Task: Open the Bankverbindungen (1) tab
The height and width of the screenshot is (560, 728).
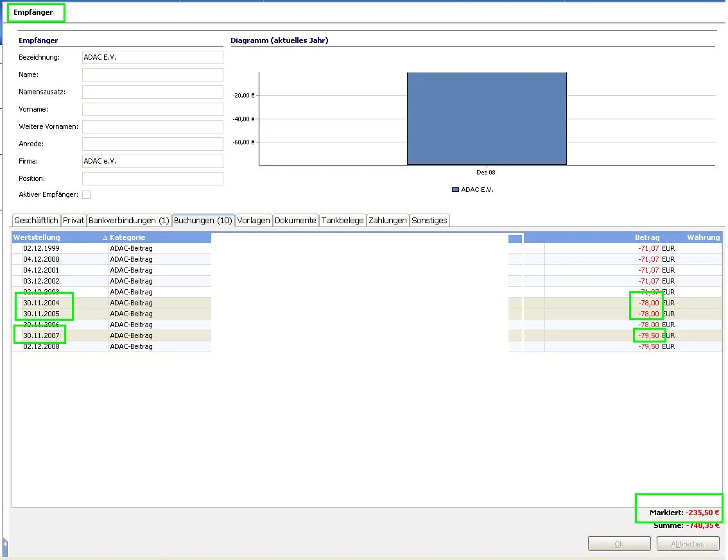Action: point(129,220)
